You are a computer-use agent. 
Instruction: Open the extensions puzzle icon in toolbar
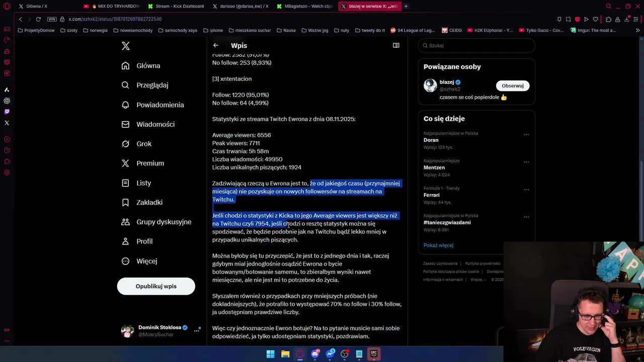pos(608,19)
